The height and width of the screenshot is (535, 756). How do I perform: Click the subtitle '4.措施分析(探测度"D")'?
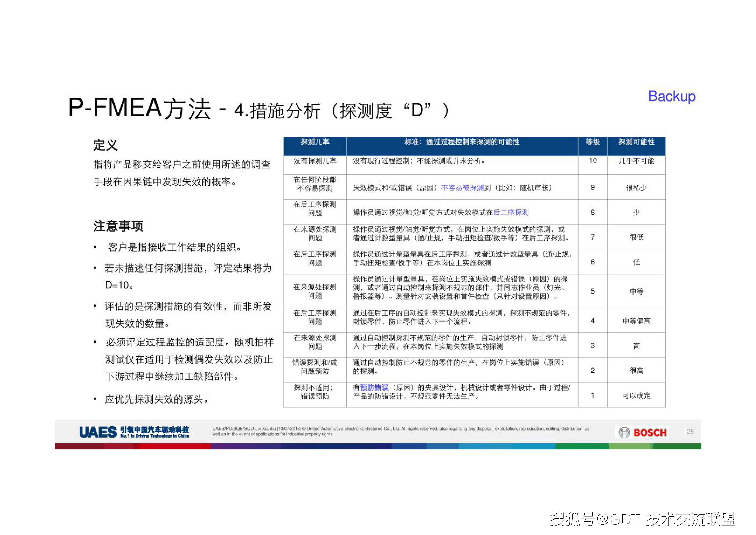(x=343, y=111)
